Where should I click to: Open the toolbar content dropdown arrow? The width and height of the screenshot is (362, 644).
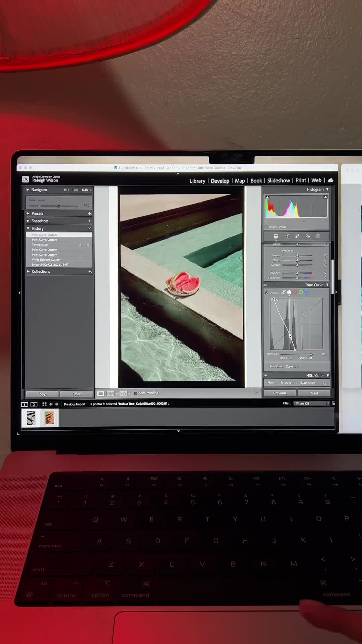[257, 393]
